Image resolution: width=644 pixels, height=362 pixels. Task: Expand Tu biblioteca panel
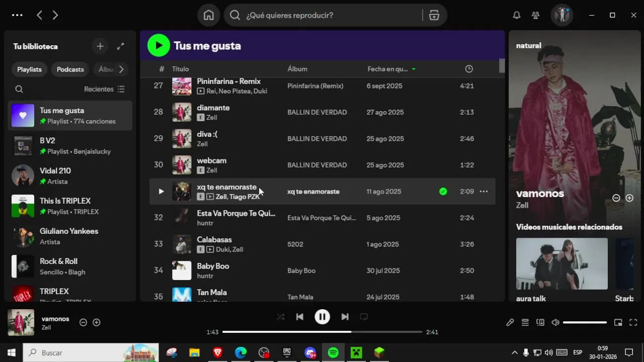(x=121, y=46)
